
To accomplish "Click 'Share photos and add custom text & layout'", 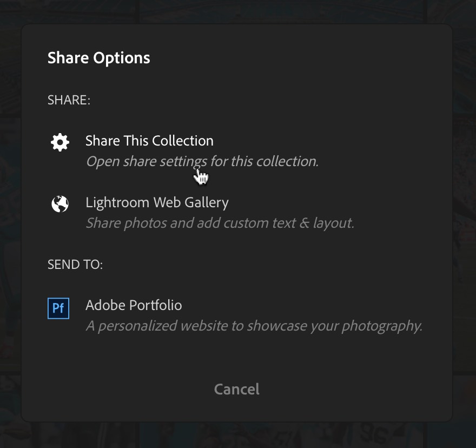I will 220,223.
